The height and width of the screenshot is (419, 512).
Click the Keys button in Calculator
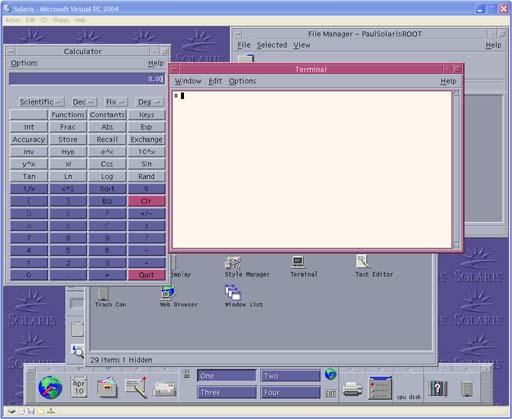coord(146,115)
